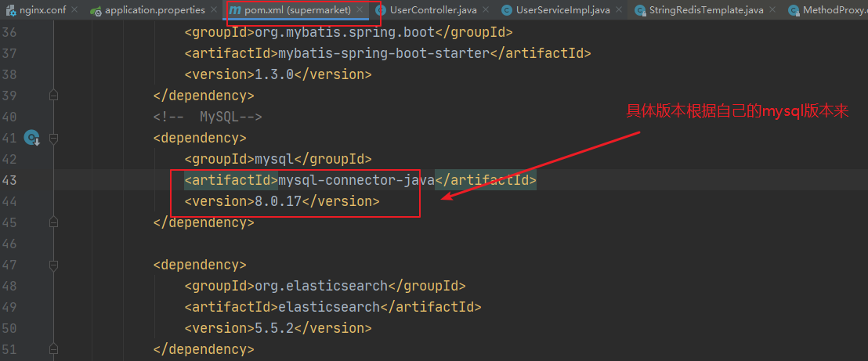
Task: Click the class icon on MethodProxy tab
Action: [x=794, y=10]
